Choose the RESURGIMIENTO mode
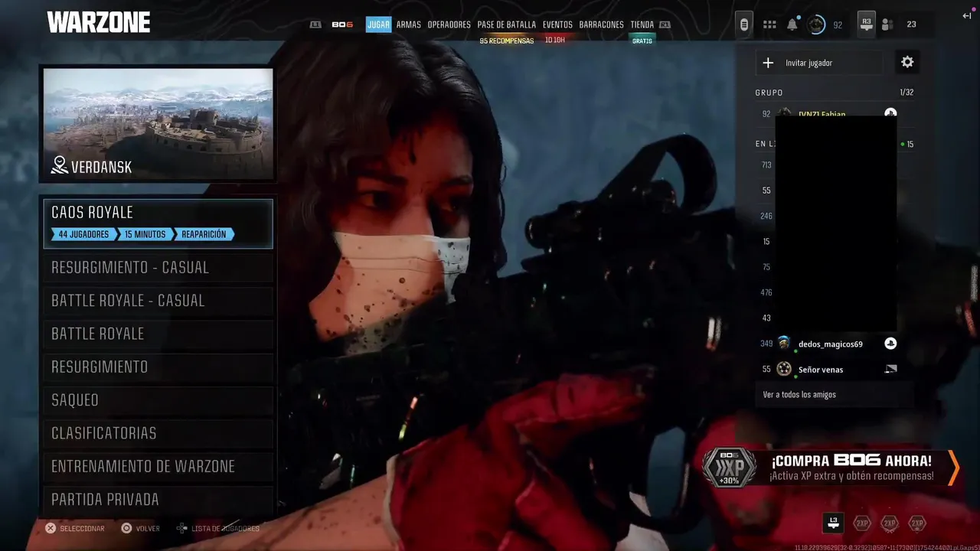 158,367
